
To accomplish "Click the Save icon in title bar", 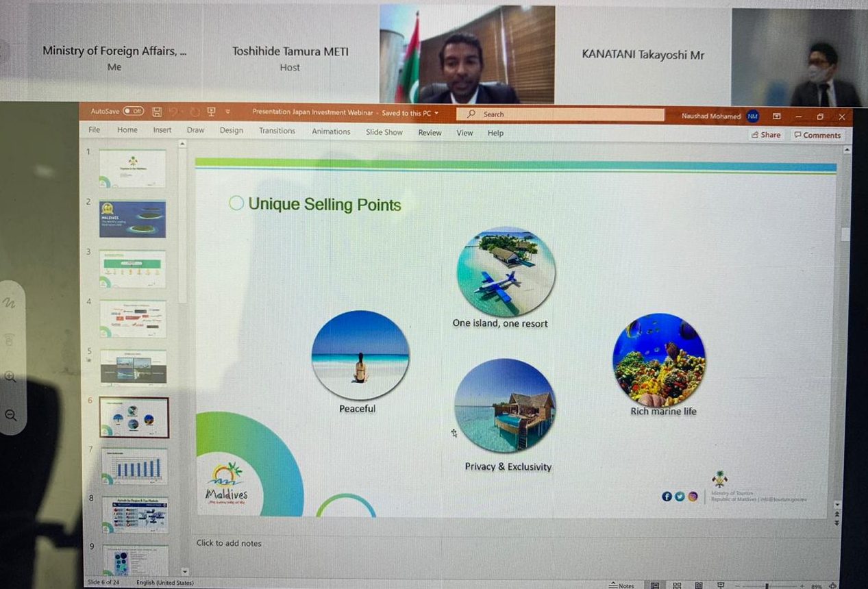I will point(157,112).
